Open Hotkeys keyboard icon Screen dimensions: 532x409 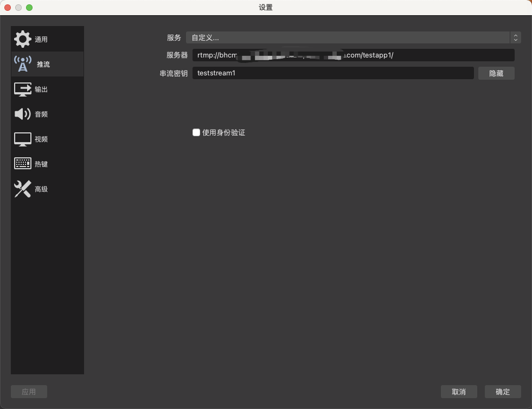pyautogui.click(x=22, y=164)
